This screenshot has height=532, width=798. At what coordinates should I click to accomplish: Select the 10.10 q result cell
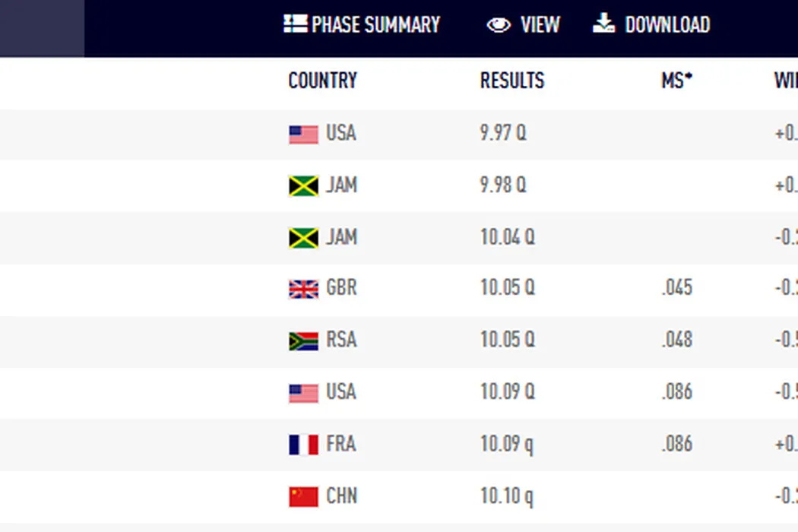click(506, 496)
